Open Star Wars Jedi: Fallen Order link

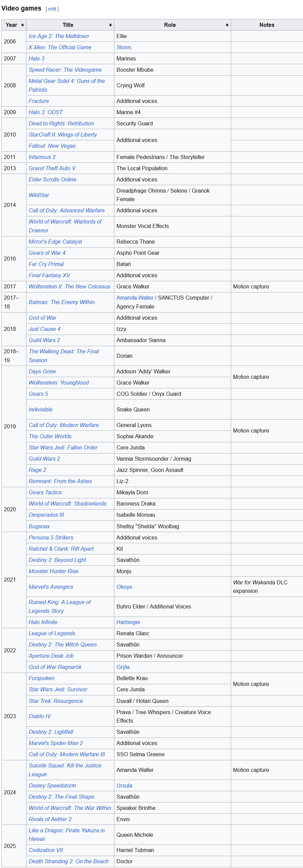[x=63, y=448]
